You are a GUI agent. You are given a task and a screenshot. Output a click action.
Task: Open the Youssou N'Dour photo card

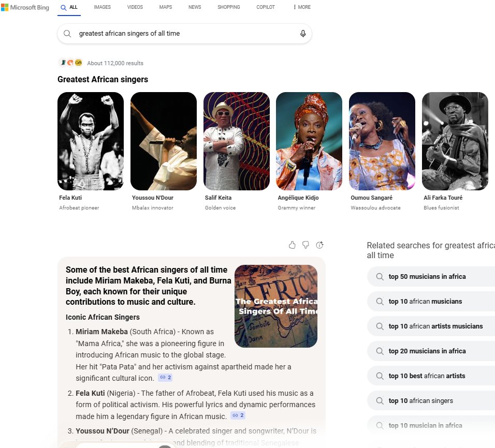[164, 141]
